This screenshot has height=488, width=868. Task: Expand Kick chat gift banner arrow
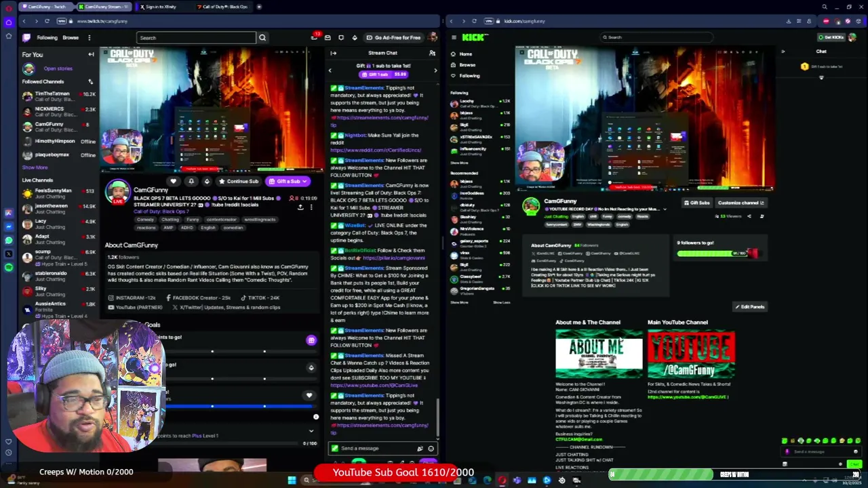click(821, 77)
